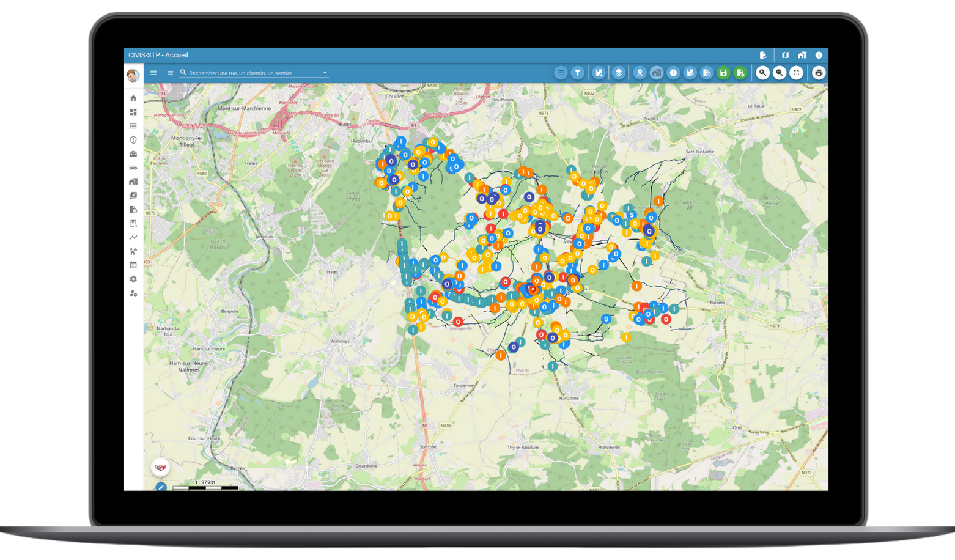Toggle fullscreen map view
The height and width of the screenshot is (560, 955).
pyautogui.click(x=796, y=73)
